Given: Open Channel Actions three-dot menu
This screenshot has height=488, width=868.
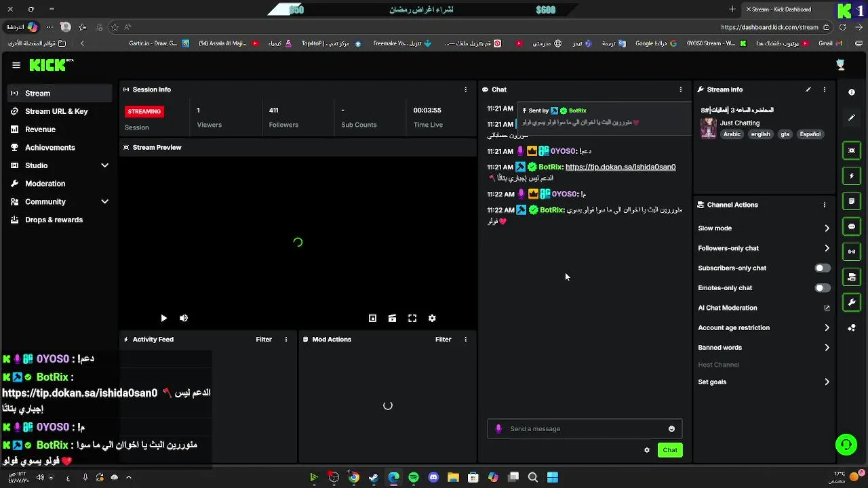Looking at the screenshot, I should click(x=825, y=205).
